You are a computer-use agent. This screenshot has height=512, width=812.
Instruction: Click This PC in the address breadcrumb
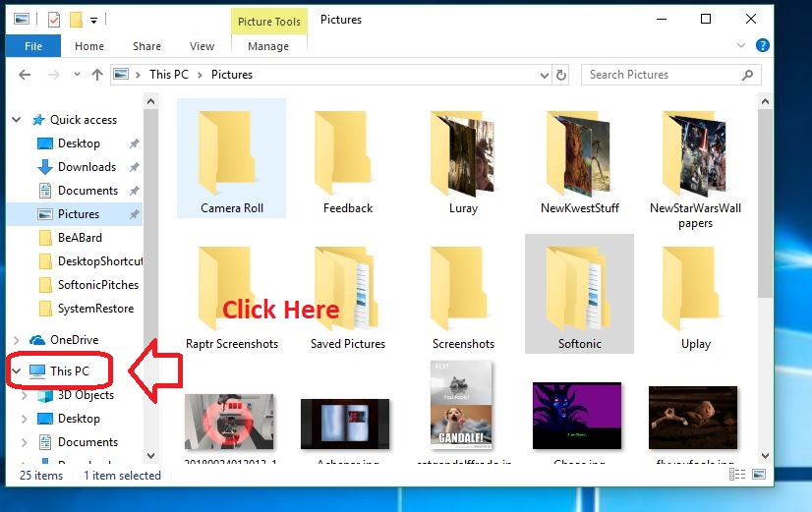pyautogui.click(x=168, y=75)
